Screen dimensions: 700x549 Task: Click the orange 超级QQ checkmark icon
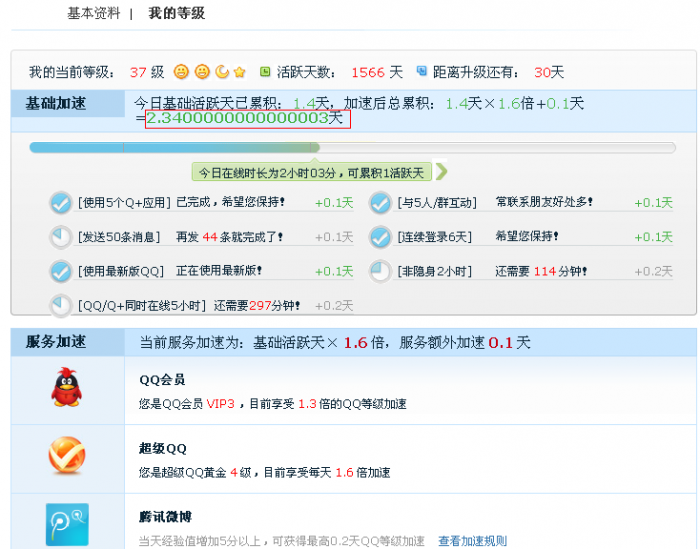coord(67,455)
